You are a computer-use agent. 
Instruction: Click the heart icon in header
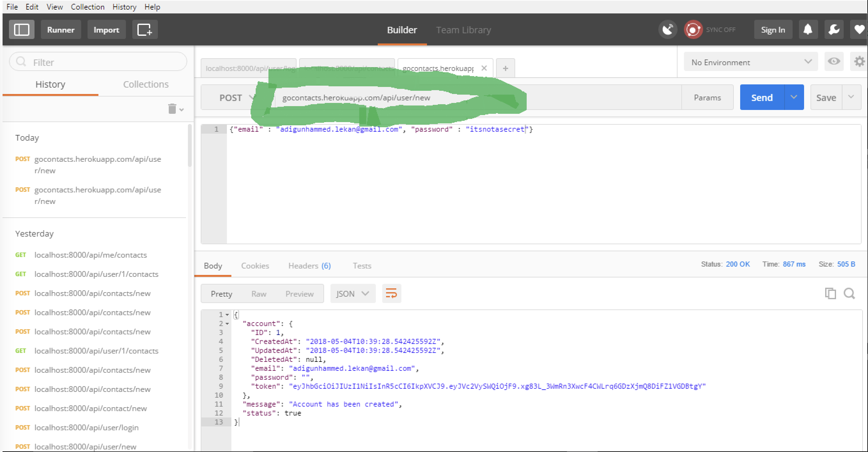pos(859,30)
